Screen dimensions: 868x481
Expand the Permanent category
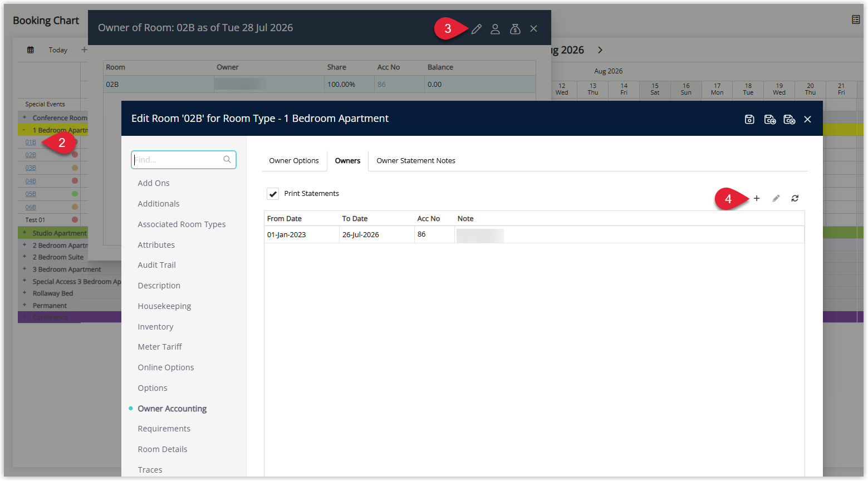pyautogui.click(x=24, y=305)
